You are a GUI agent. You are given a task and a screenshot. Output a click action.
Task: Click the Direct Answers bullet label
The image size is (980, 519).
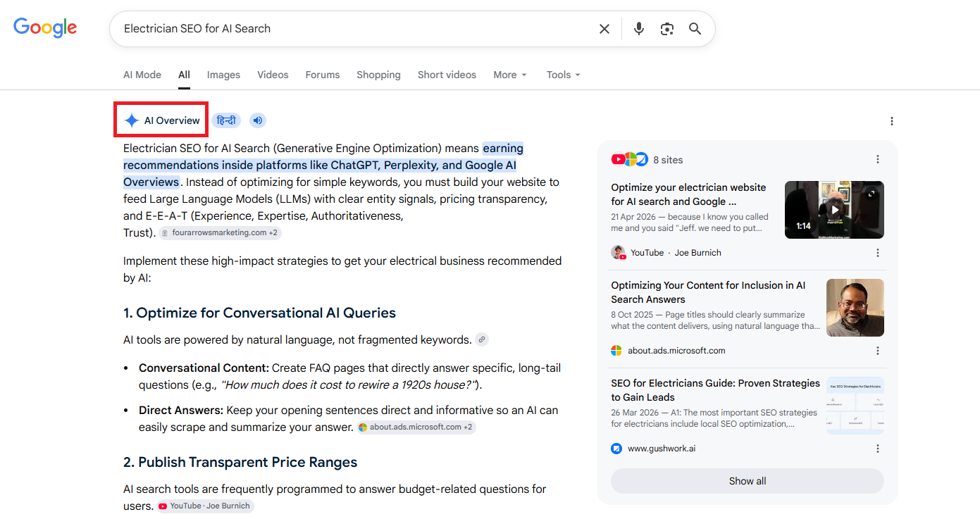(x=181, y=410)
